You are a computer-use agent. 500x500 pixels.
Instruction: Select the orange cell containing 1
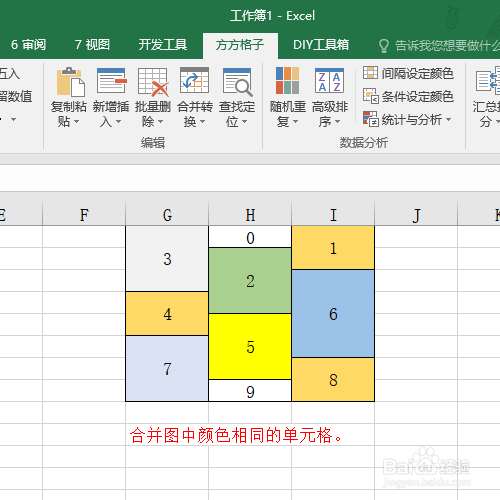tap(333, 248)
